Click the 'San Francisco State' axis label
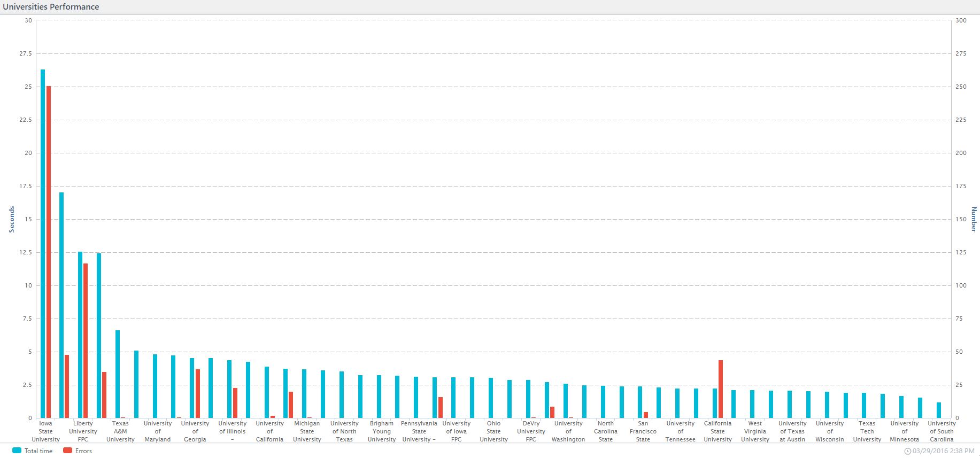980x458 pixels. (x=643, y=431)
